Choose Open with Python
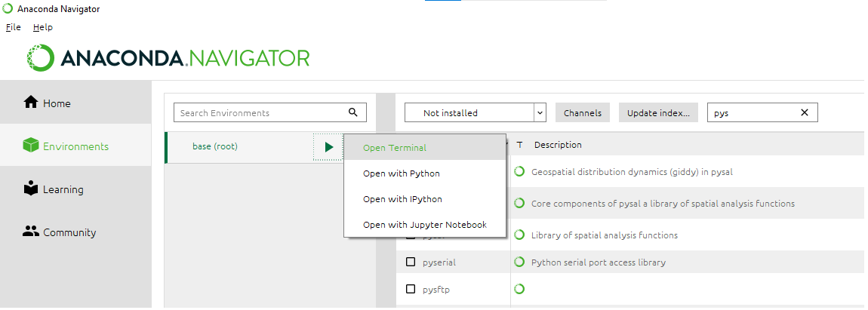 coord(425,173)
